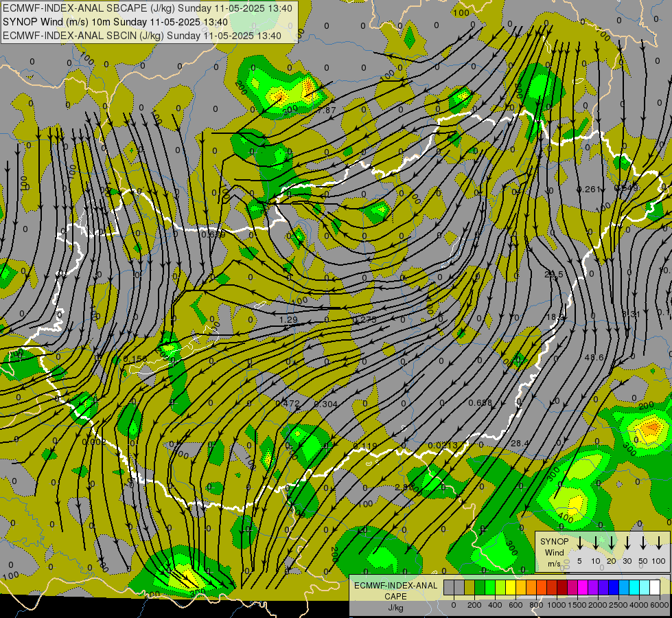Select the dark red CAPE legend swatch

[562, 588]
